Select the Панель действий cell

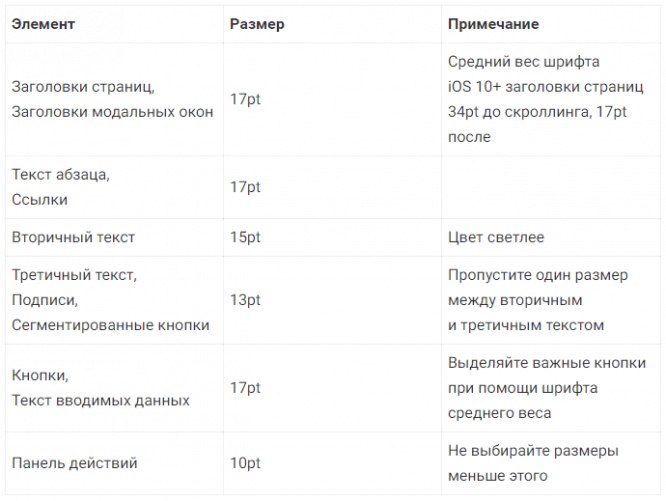74,463
